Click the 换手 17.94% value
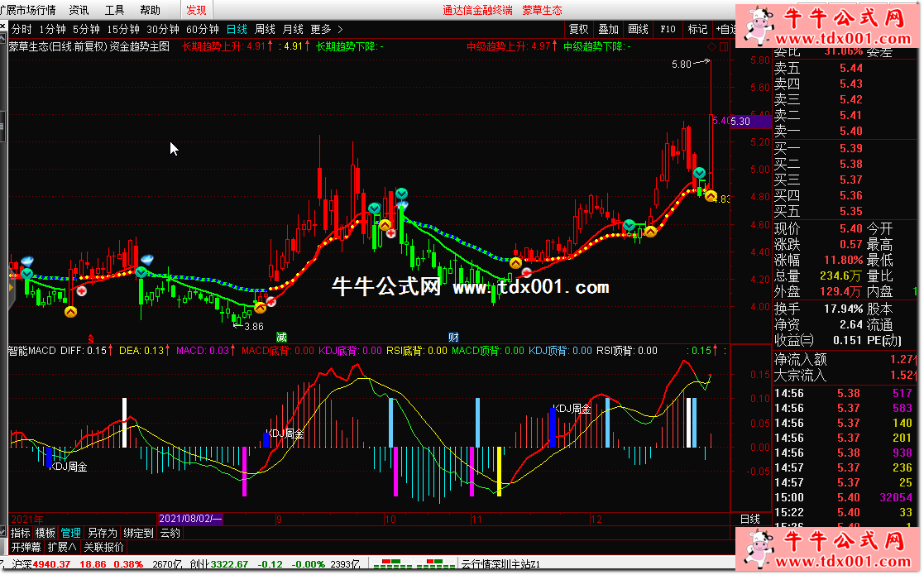This screenshot has height=575, width=924. click(x=843, y=309)
